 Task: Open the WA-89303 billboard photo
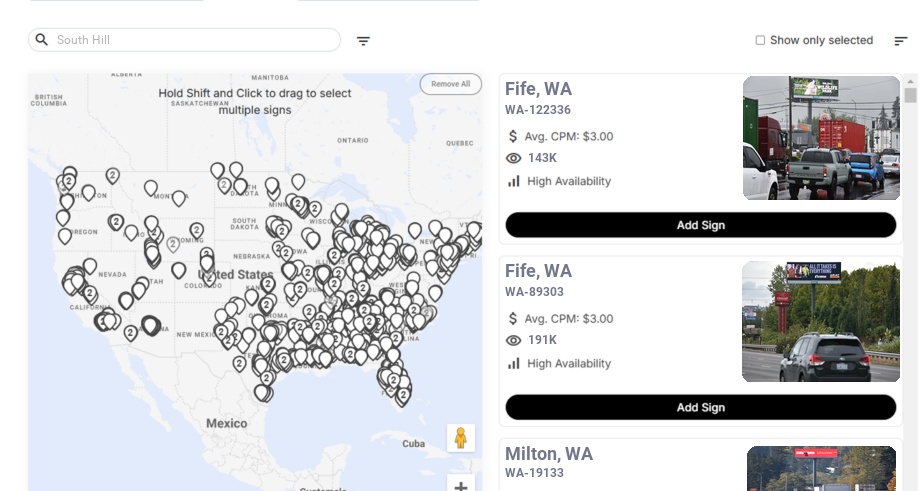tap(821, 321)
